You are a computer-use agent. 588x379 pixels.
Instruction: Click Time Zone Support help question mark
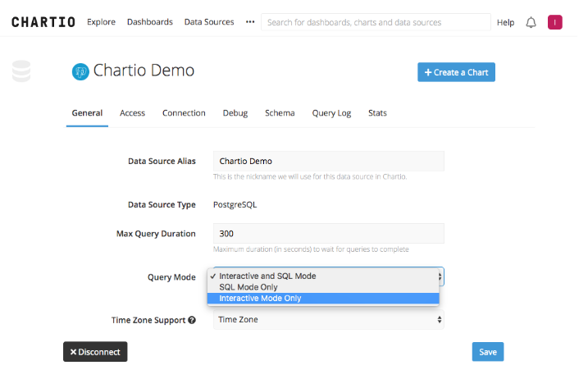coord(192,320)
